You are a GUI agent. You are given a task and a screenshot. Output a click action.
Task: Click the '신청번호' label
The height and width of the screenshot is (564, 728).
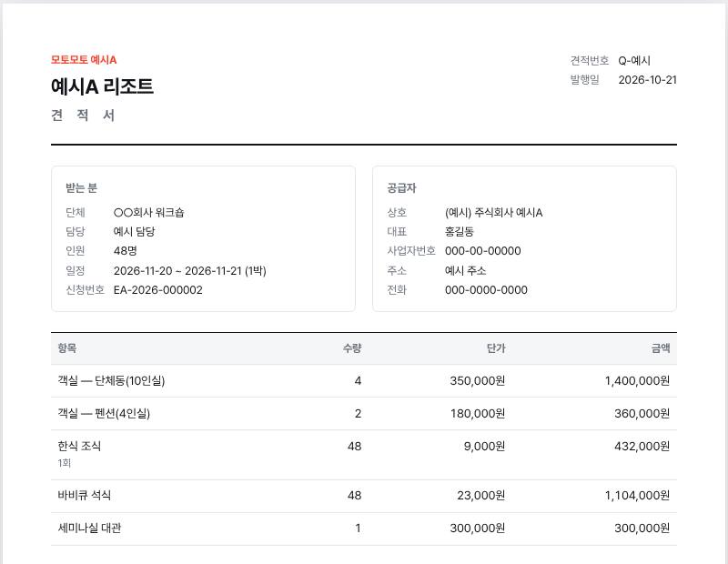point(85,290)
